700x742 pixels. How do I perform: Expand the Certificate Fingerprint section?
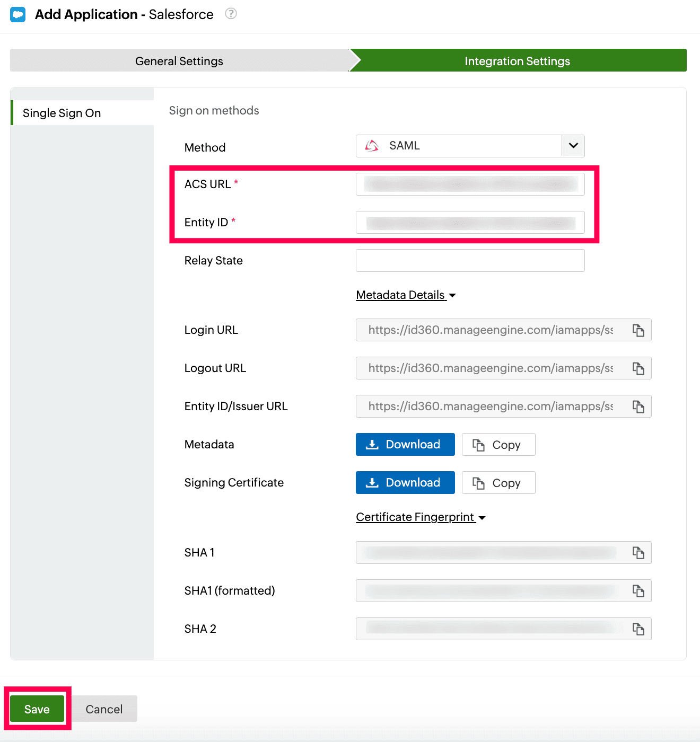420,517
